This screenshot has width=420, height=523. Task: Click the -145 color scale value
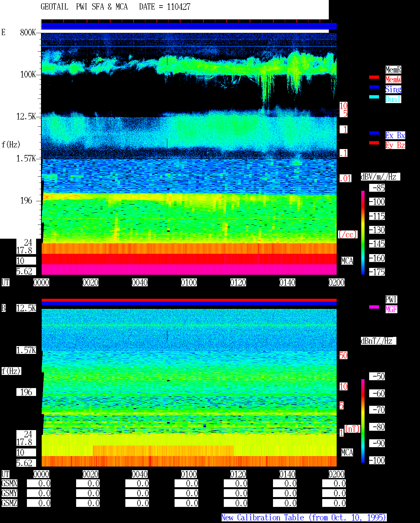click(377, 244)
